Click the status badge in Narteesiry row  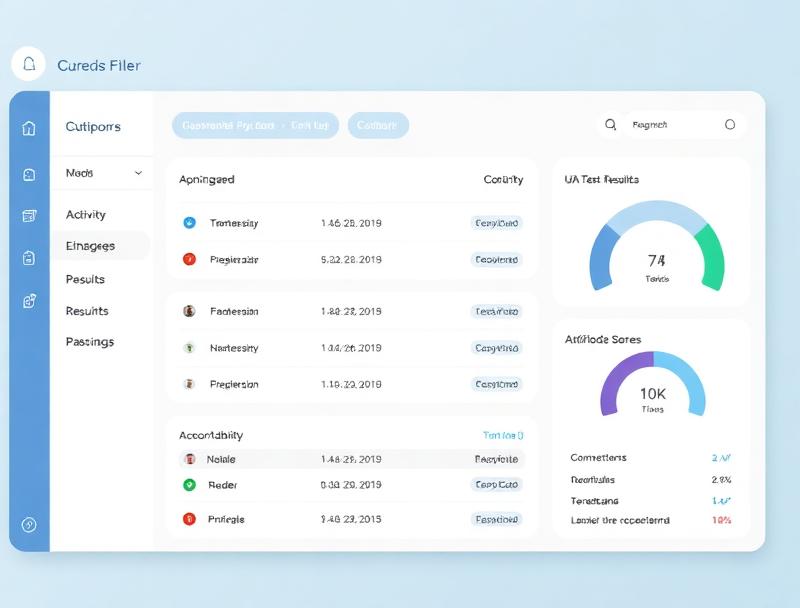[496, 348]
